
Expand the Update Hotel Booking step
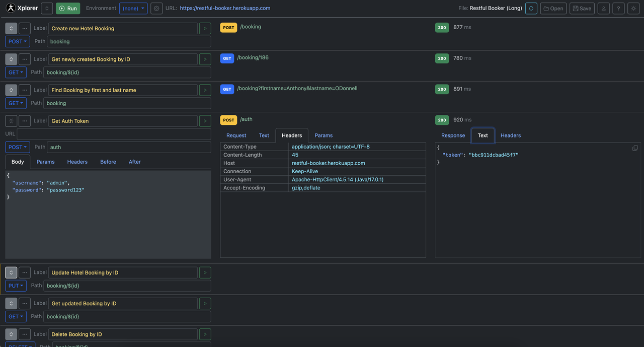tap(11, 272)
